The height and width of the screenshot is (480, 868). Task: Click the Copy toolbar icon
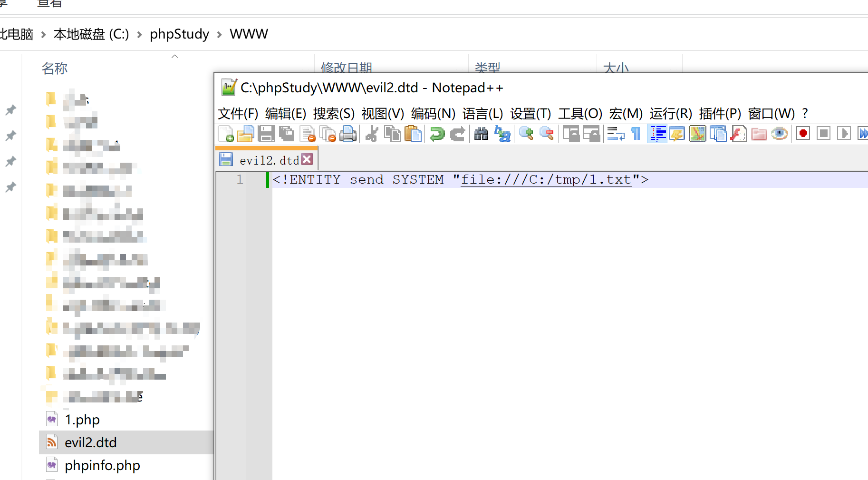click(393, 134)
